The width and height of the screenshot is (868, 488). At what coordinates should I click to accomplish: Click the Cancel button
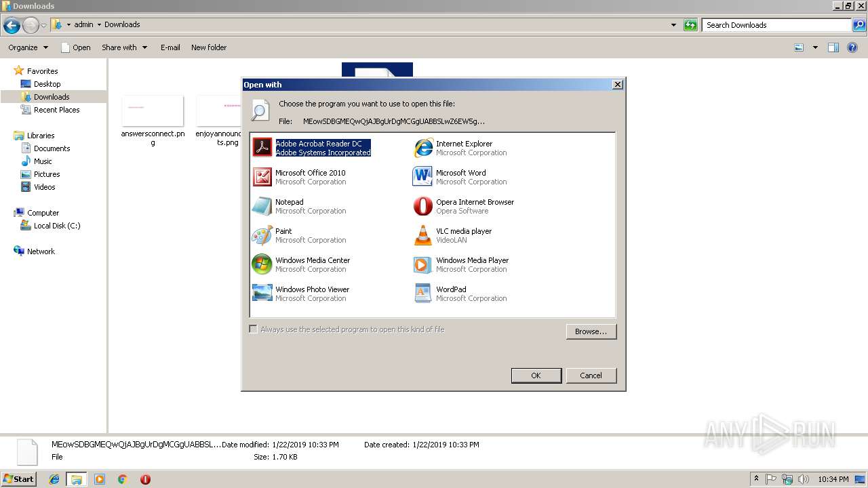(x=591, y=375)
